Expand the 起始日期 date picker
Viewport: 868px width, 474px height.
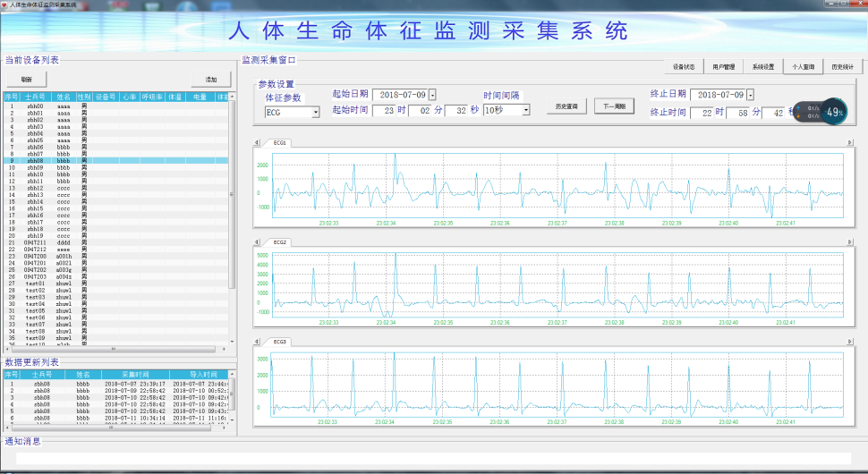click(432, 94)
